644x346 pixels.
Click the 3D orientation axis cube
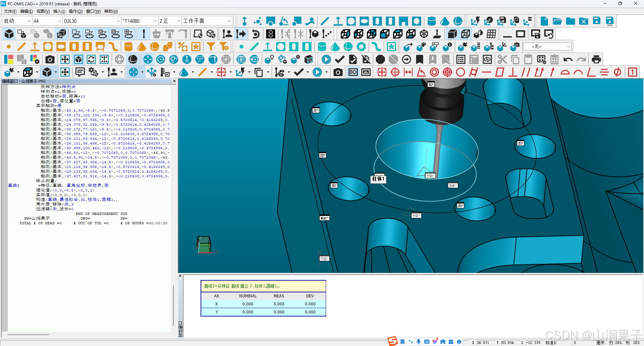204,245
